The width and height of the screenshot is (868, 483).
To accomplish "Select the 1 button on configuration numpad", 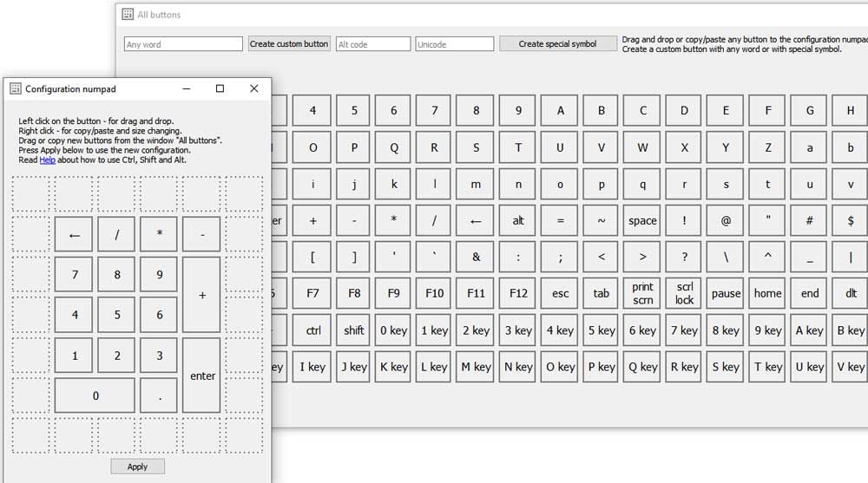I will tap(74, 356).
